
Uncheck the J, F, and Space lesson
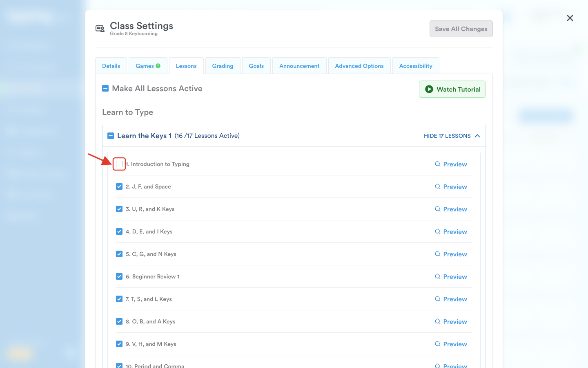(x=119, y=186)
